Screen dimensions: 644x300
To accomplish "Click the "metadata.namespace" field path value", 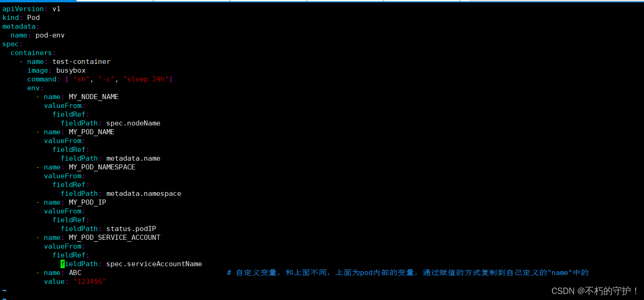I will pyautogui.click(x=144, y=194).
